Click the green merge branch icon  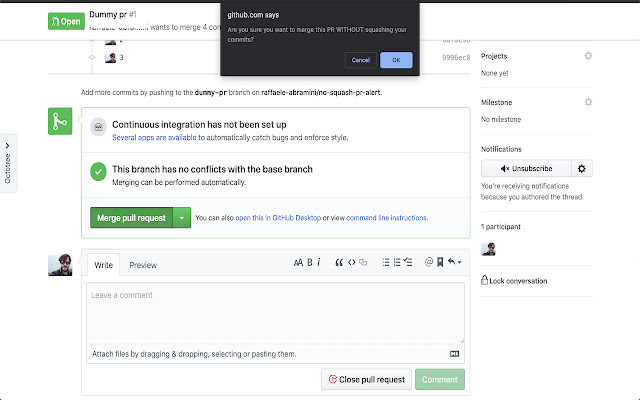click(x=60, y=121)
